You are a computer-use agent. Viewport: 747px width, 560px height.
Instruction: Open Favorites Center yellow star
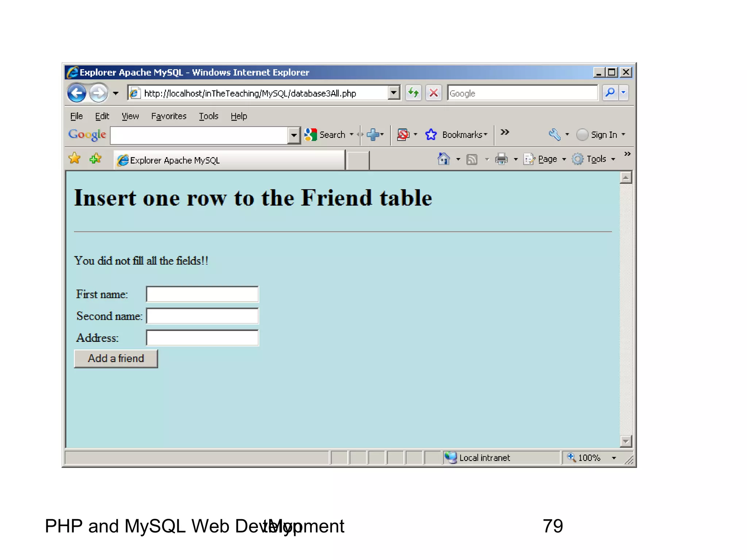[x=74, y=158]
